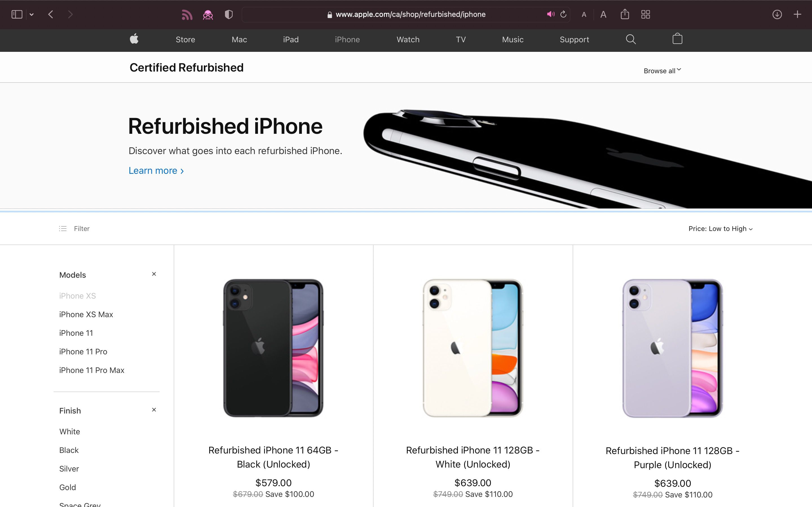Open the Price: Low to High sort menu

click(720, 229)
